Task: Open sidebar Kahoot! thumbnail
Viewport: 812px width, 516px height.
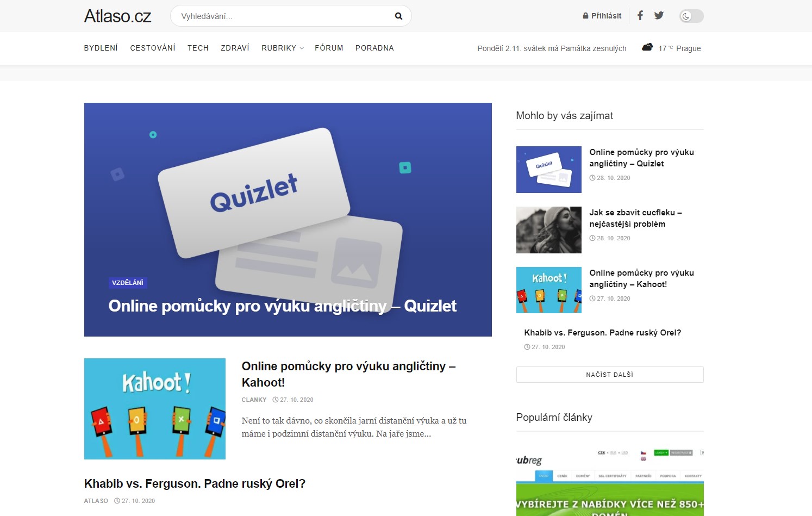Action: tap(549, 290)
